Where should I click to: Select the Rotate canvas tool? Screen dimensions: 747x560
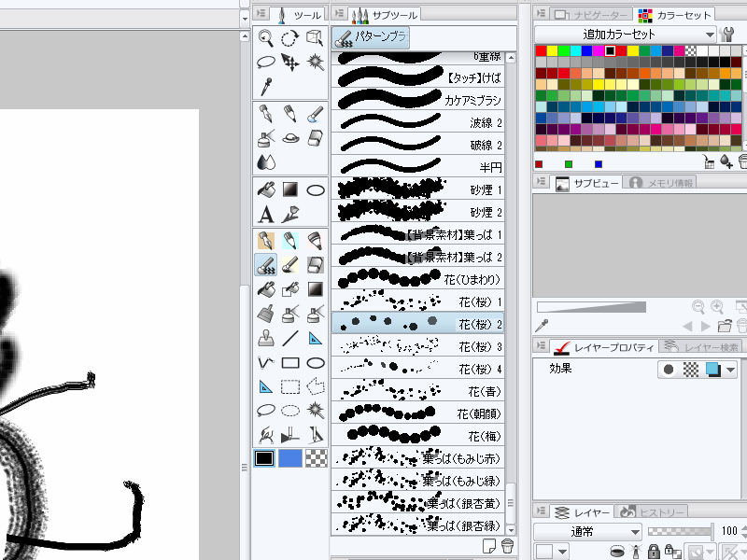tap(290, 37)
